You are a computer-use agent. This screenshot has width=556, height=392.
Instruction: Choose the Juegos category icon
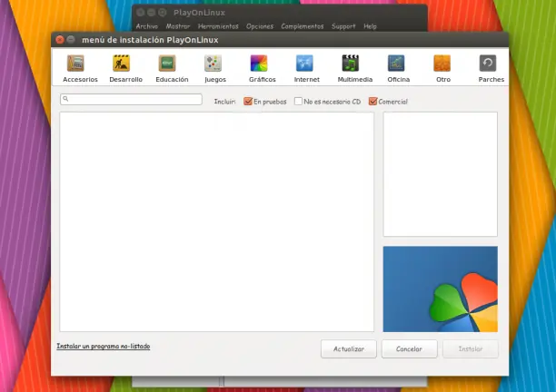coord(213,64)
